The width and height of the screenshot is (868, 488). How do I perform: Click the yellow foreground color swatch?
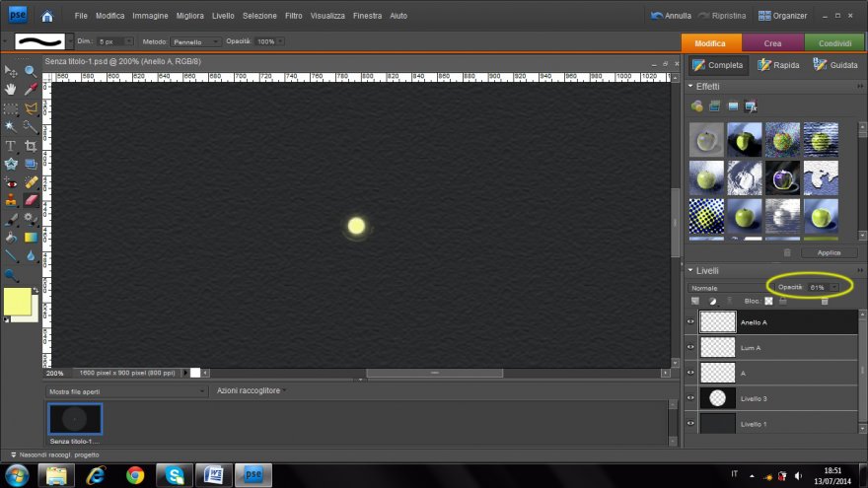click(17, 302)
